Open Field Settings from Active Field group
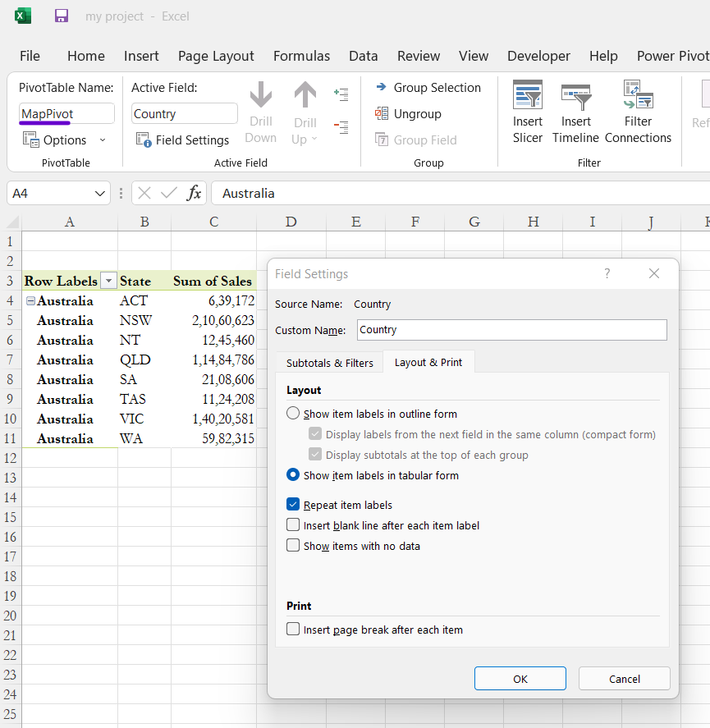The height and width of the screenshot is (728, 710). click(x=182, y=140)
